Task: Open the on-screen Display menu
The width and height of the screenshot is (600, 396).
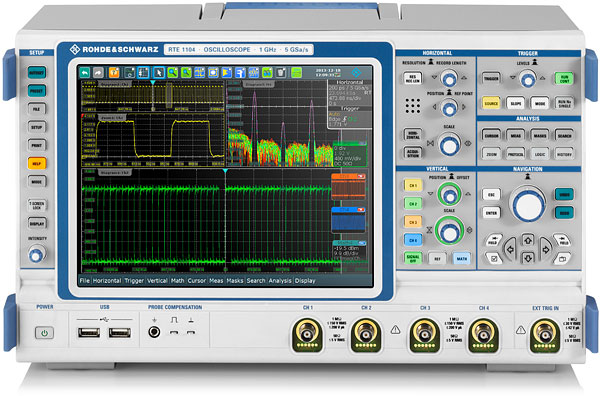Action: tap(305, 280)
